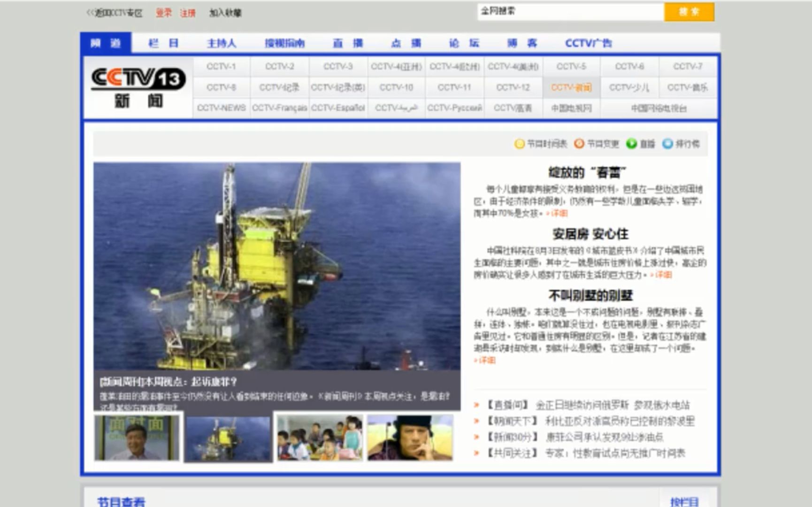Select the CCTV-8 channel

(x=221, y=87)
